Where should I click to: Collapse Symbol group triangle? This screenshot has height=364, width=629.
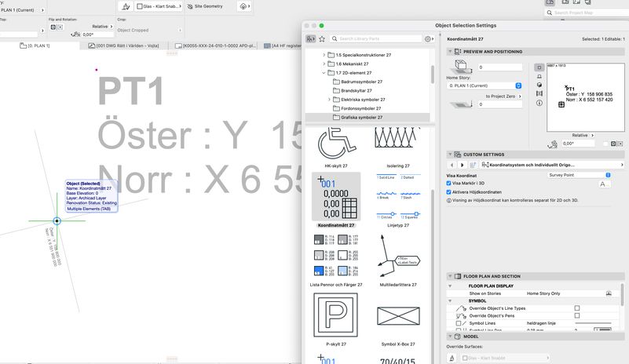pos(450,300)
